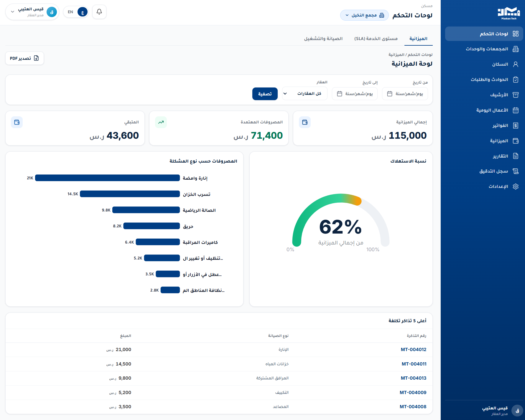This screenshot has height=420, width=525.
Task: Click the building icon in the مجمع النخيل selector
Action: 382,15
